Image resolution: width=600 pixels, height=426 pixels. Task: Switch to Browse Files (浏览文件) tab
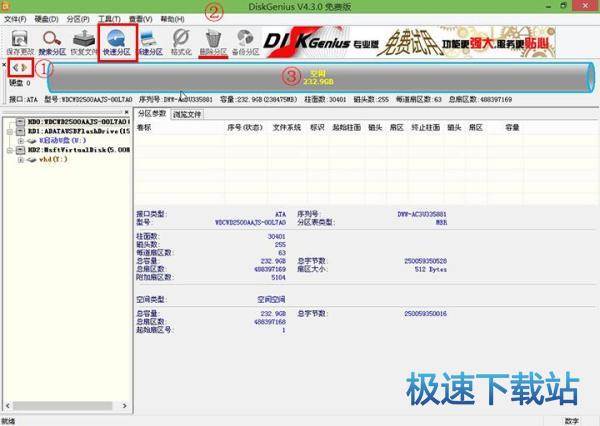187,114
